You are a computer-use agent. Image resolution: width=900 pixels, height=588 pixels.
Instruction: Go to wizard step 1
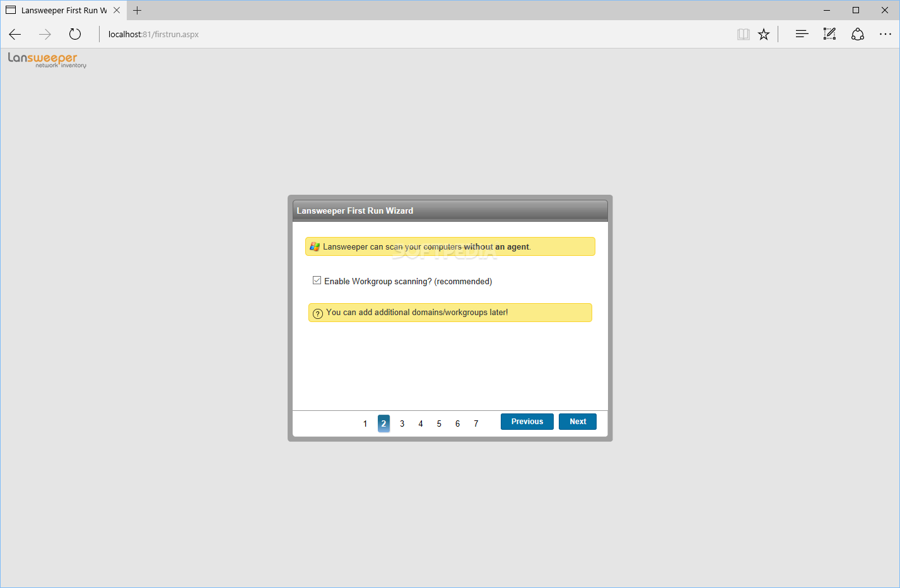[x=365, y=424]
